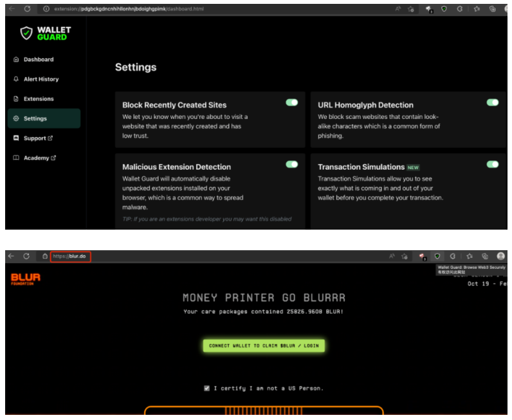512x420 pixels.
Task: Click the Dashboard home icon in the sidebar
Action: coord(15,59)
